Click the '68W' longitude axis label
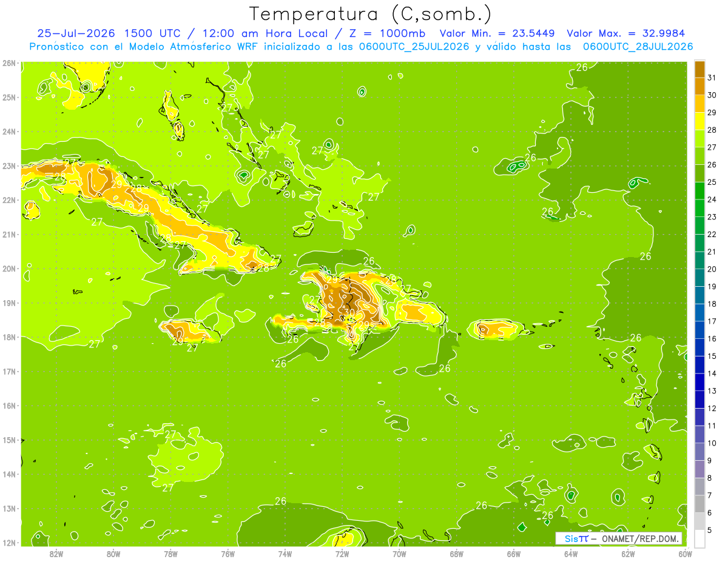Screen dimensions: 728x562 (457, 554)
